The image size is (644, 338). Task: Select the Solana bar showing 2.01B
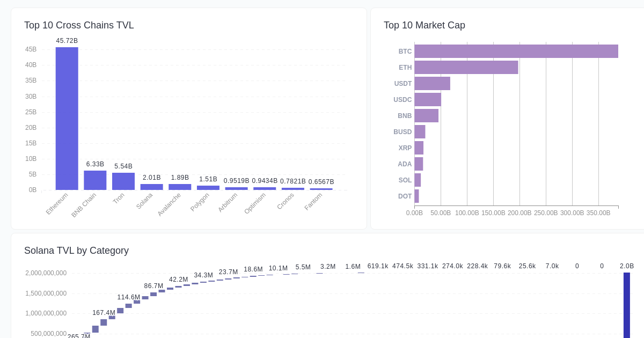click(152, 186)
